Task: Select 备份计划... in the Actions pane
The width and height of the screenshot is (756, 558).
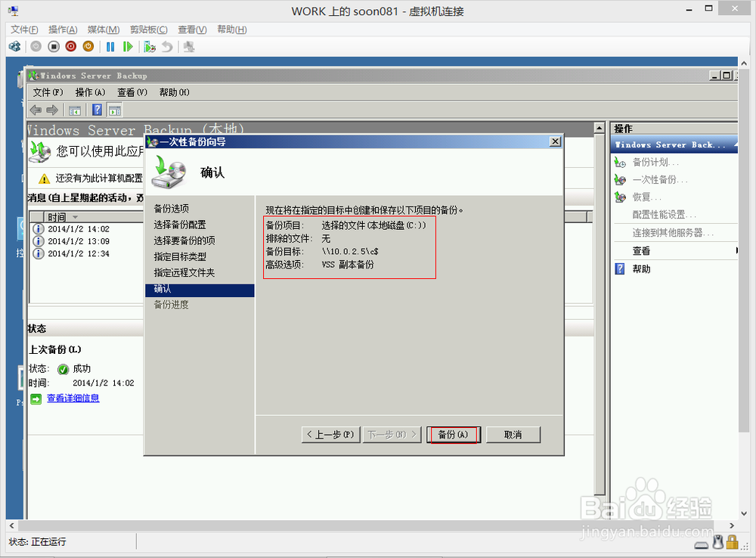Action: (655, 163)
